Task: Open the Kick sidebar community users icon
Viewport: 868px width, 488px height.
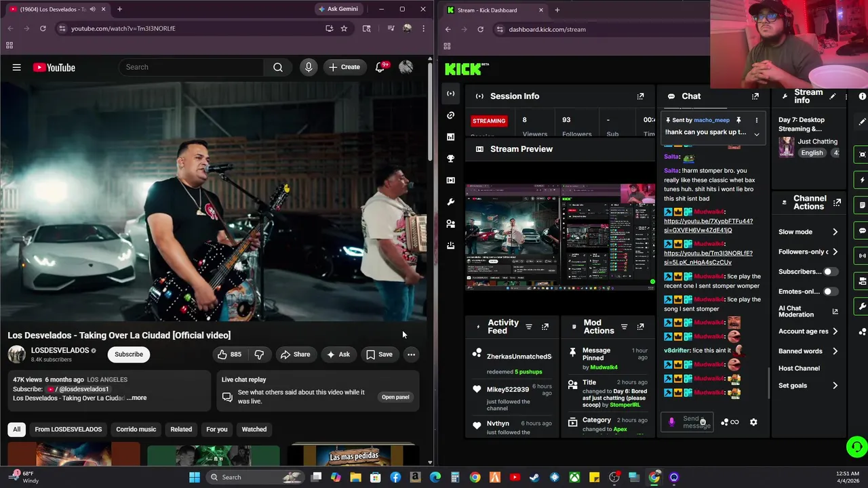Action: coord(450,224)
